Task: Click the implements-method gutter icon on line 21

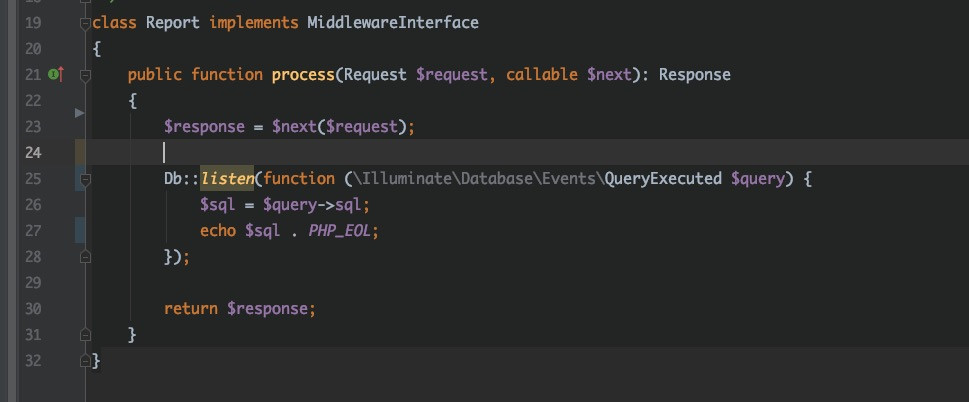Action: [56, 75]
